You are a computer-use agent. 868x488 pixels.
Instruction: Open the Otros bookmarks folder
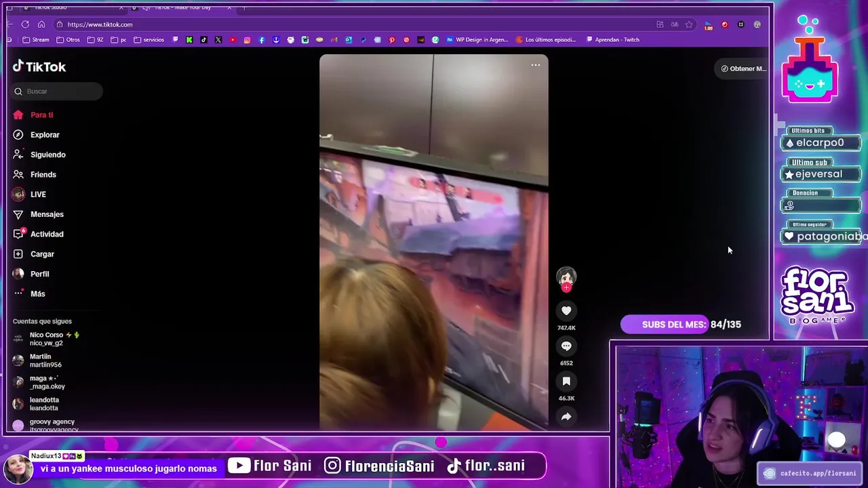point(68,39)
